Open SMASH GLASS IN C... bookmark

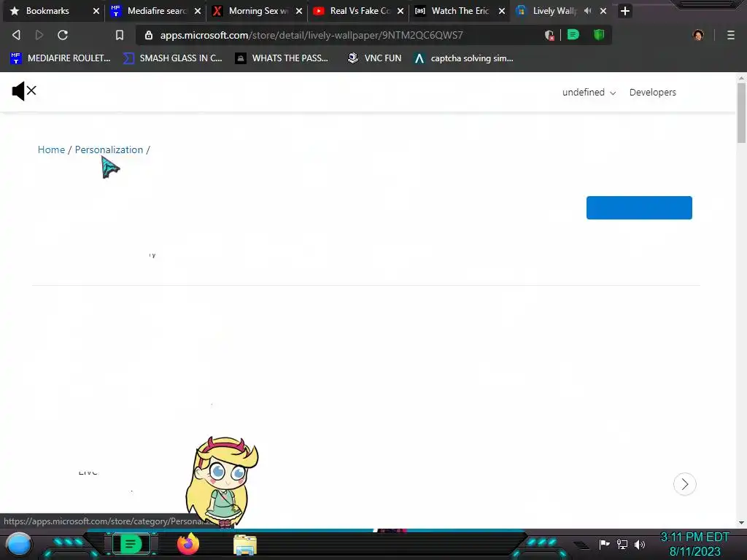[172, 58]
